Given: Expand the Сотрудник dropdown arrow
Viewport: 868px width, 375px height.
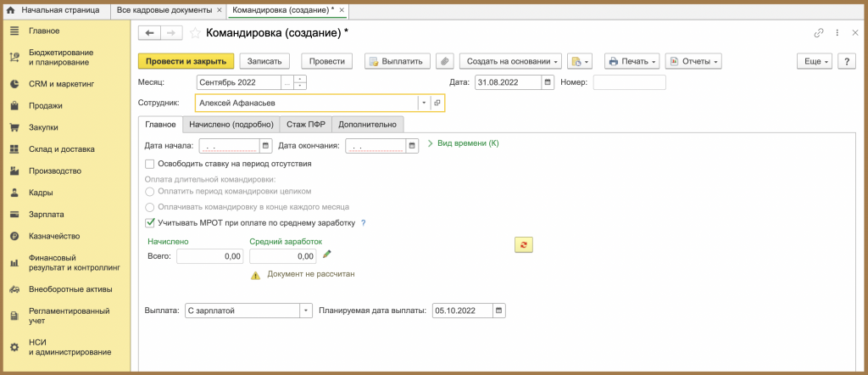Looking at the screenshot, I should [x=424, y=103].
